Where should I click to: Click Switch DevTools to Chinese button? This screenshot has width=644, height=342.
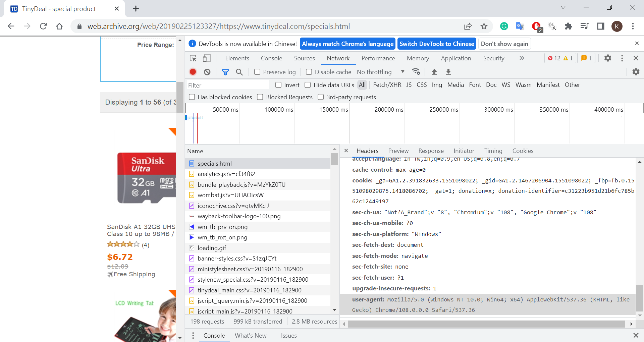[437, 44]
